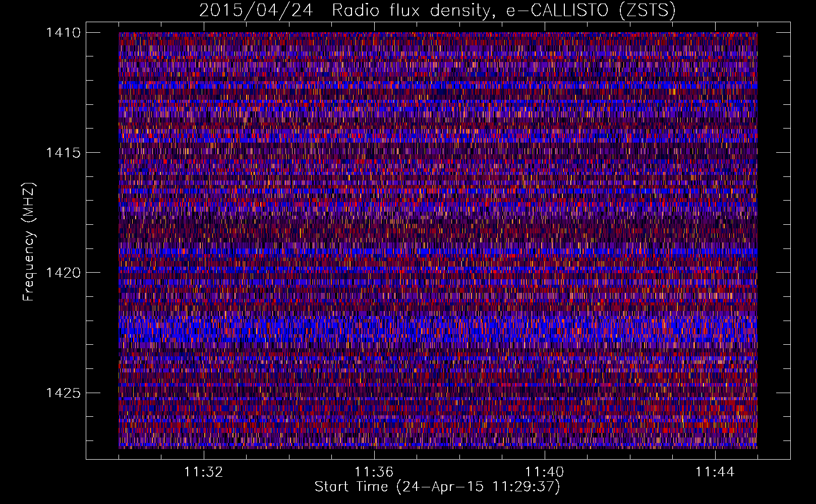Click the 1425 frequency tick label
816x504 pixels.
click(x=63, y=393)
